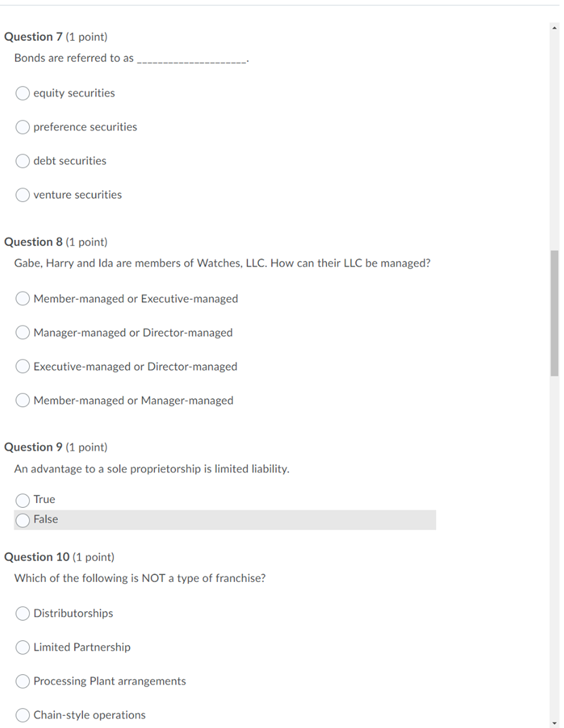The width and height of the screenshot is (564, 728).
Task: Click the scrollbar up arrow
Action: 554,27
